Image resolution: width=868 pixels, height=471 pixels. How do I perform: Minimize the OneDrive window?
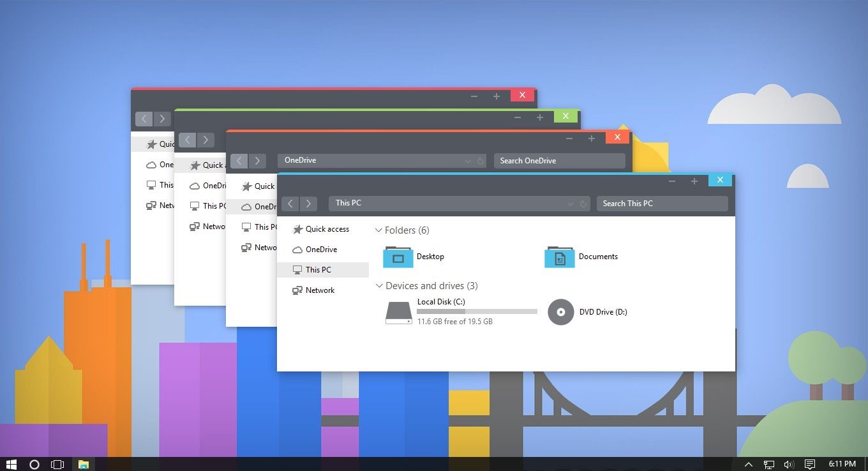569,138
